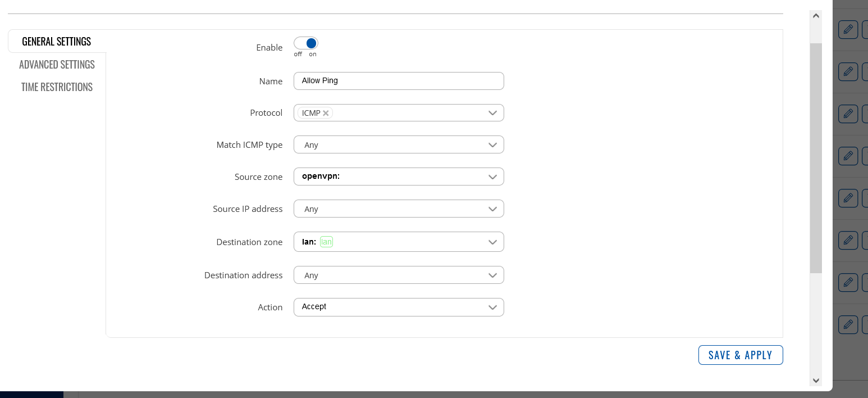Click the Destination address label

[243, 275]
